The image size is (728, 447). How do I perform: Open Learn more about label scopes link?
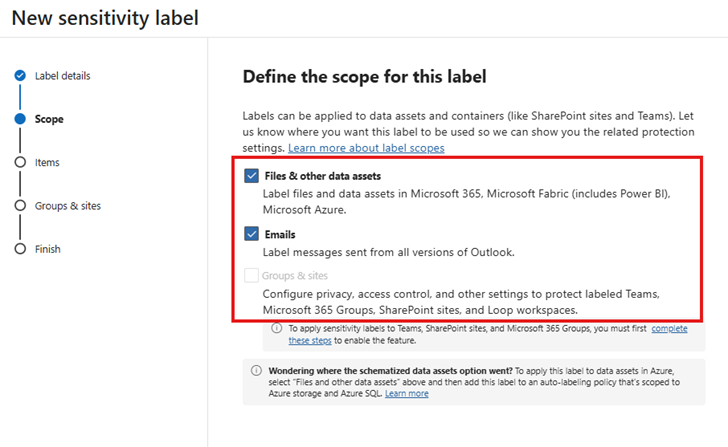tap(366, 148)
